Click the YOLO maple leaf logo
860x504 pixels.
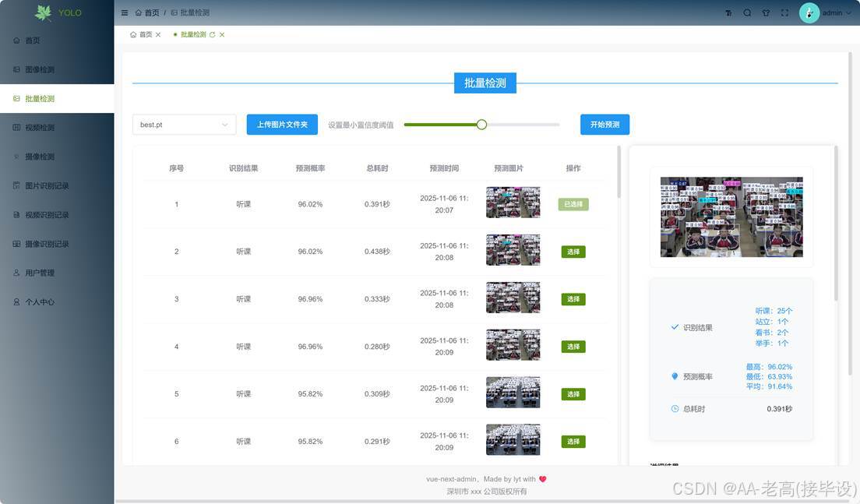click(x=44, y=12)
